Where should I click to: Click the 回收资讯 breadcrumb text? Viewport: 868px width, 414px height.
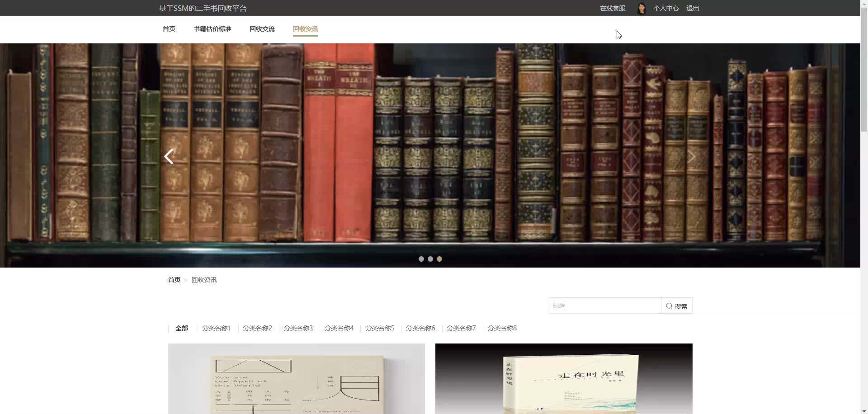[204, 280]
